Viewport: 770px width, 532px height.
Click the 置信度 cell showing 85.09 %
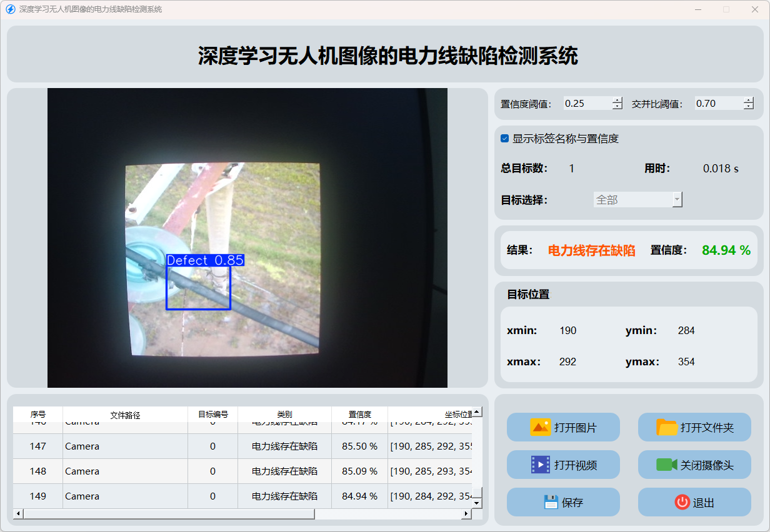tap(359, 471)
